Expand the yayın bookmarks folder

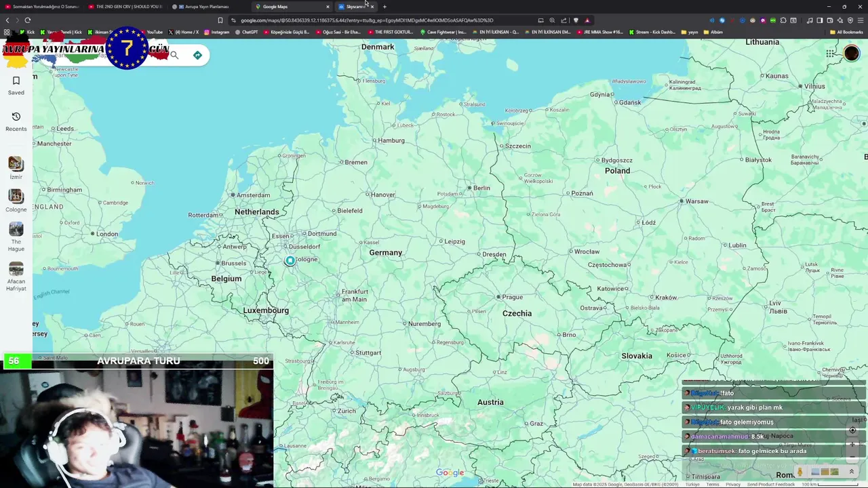690,32
